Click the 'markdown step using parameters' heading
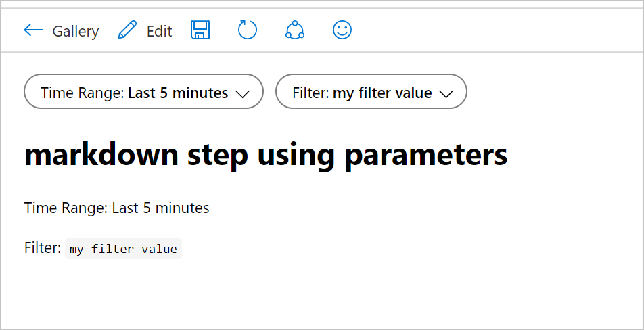Screen dimensions: 644x330 [x=266, y=155]
